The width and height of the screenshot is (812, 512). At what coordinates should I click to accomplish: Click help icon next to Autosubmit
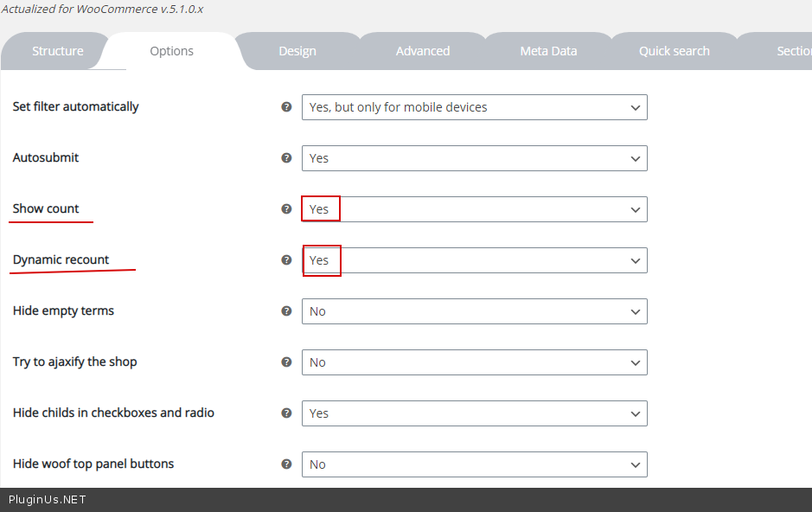(x=286, y=158)
